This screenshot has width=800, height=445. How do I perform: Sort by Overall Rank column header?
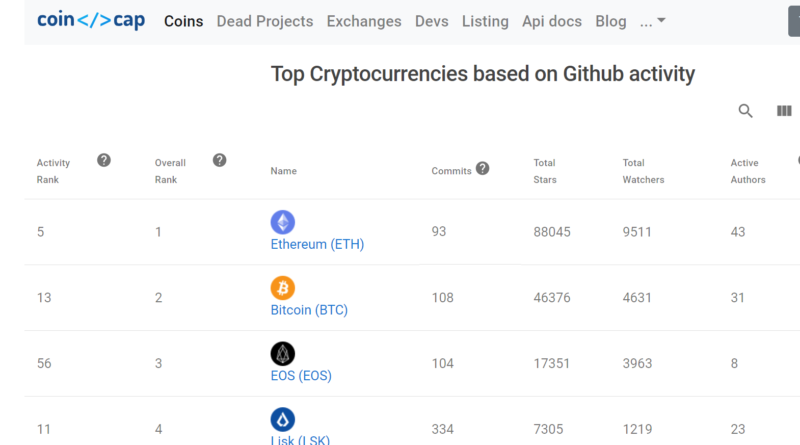point(170,171)
